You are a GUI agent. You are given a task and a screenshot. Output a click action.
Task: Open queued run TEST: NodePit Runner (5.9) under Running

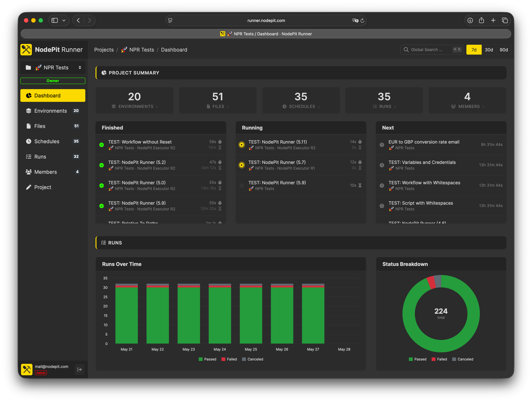click(301, 186)
